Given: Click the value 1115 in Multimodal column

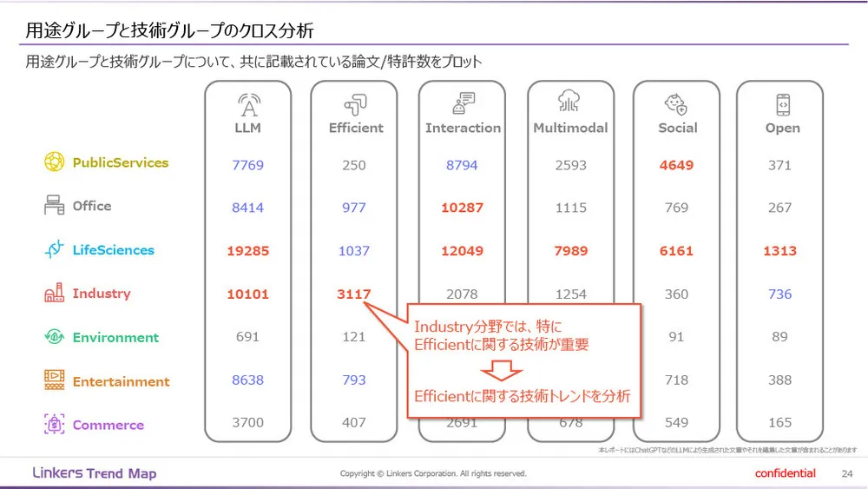Looking at the screenshot, I should [x=571, y=208].
